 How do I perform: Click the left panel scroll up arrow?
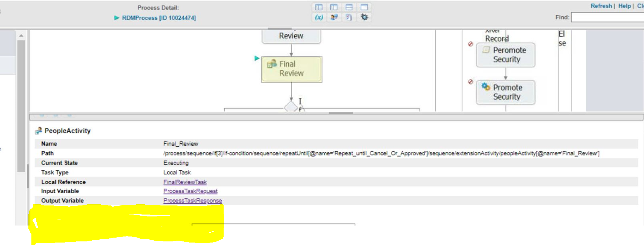21,36
